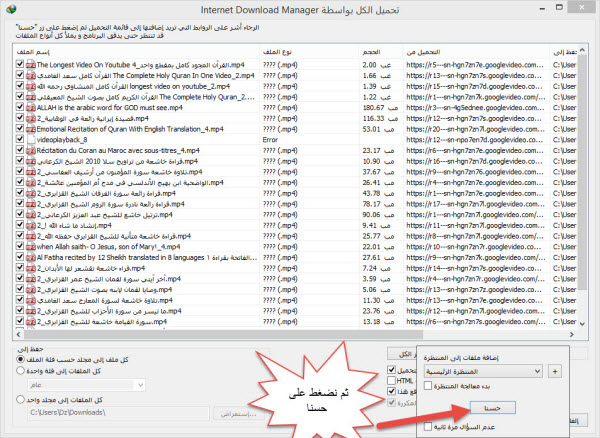The image size is (600, 438).
Task: Uncheck 'The Longest Video On Youtube 4' checkbox
Action: tap(20, 64)
